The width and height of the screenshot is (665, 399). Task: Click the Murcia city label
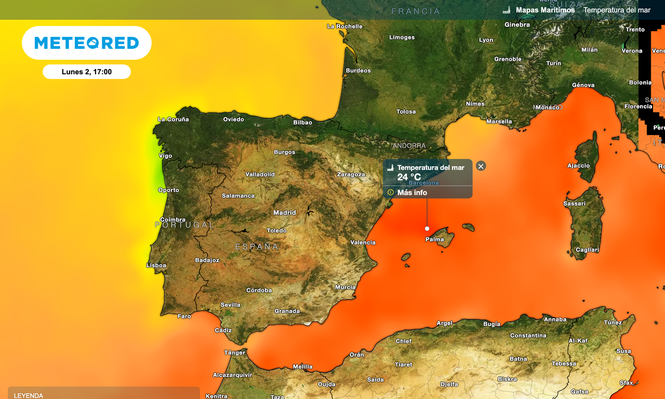point(345,287)
